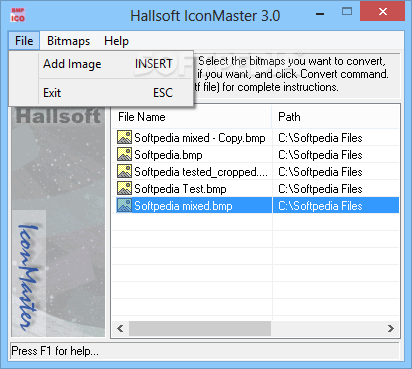Screen dimensions: 412x369
Task: Open the Bitmaps menu
Action: tap(68, 41)
